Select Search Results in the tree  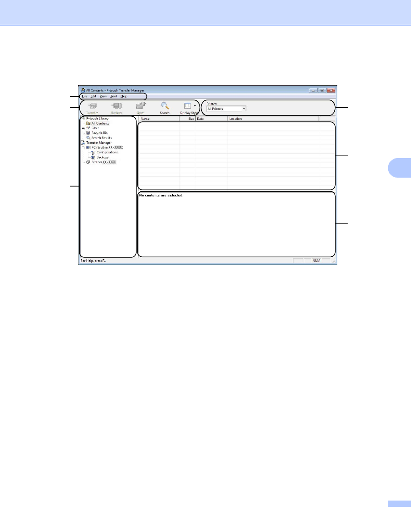(x=102, y=138)
